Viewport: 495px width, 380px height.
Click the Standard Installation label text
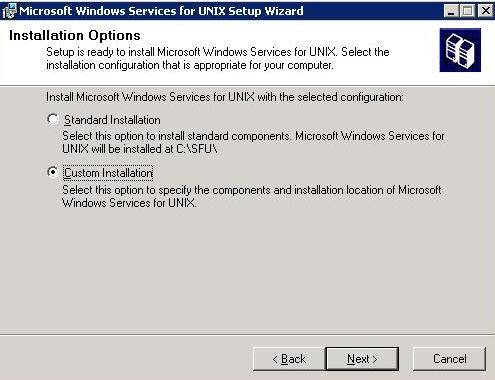click(x=112, y=120)
